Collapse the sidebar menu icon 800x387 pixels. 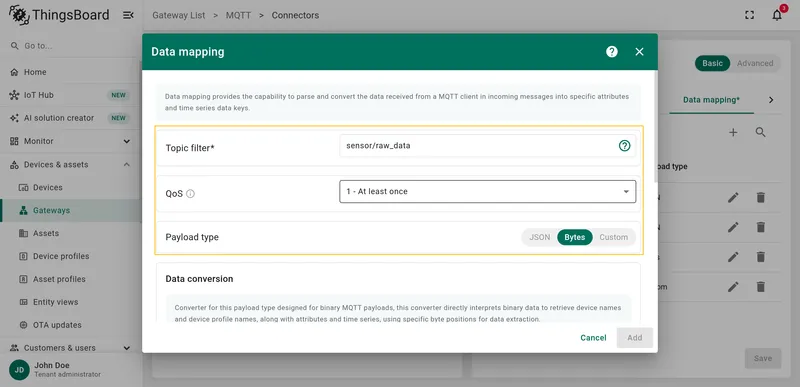128,15
